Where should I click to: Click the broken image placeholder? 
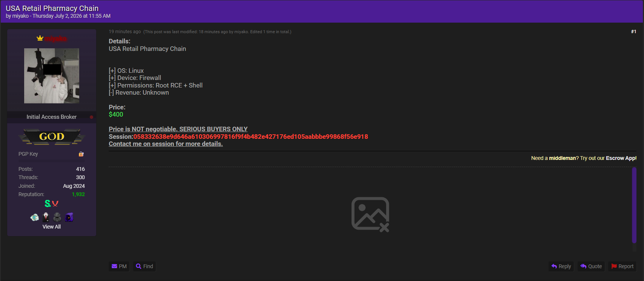click(370, 214)
